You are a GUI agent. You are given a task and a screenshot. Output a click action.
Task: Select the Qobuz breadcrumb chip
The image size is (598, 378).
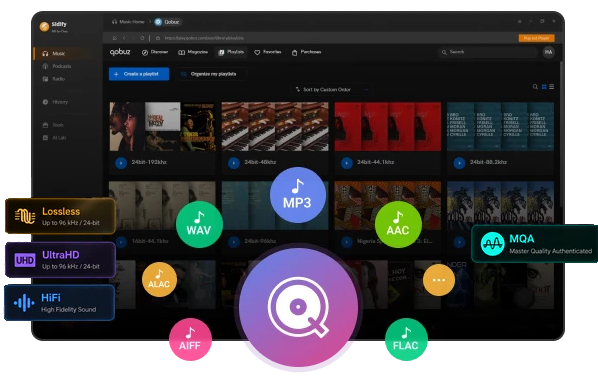167,22
